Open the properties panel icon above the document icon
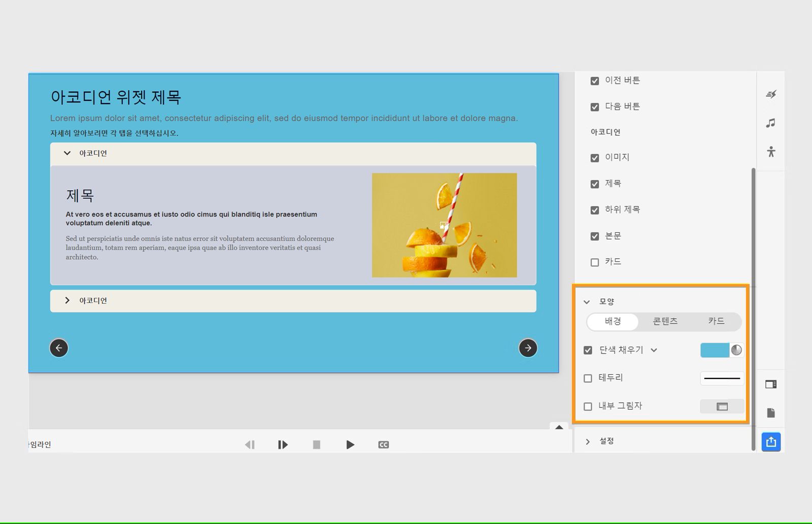Screen dimensions: 812x524 pos(771,384)
